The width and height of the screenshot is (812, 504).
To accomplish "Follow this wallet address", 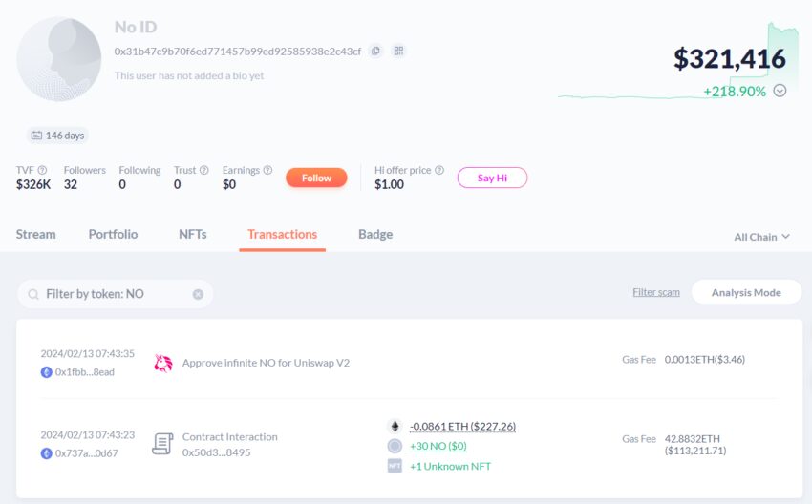I will (316, 178).
